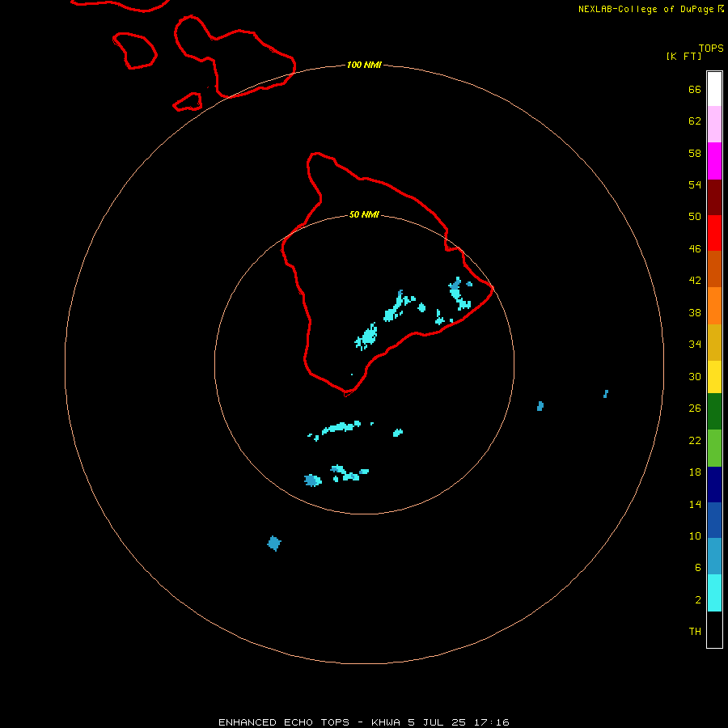Image resolution: width=728 pixels, height=728 pixels.
Task: Select the light steel-blue legend swatch
Action: (714, 557)
